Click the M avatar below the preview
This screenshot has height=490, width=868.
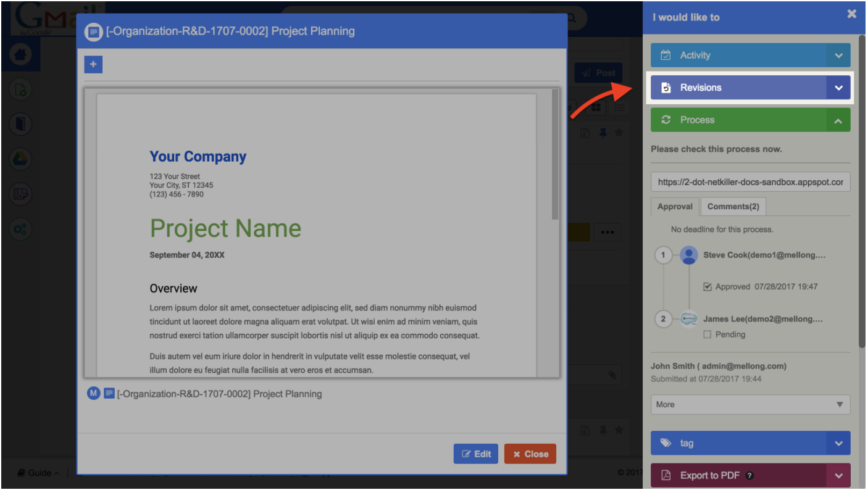(x=94, y=393)
